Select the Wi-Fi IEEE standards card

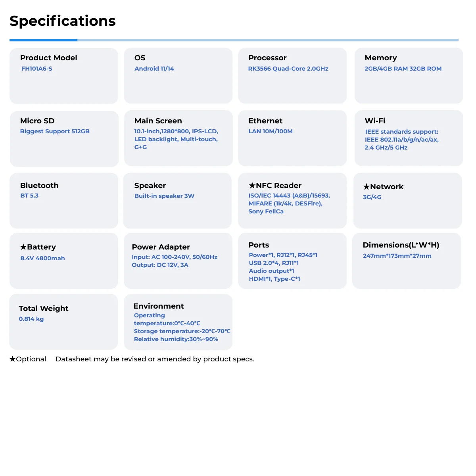click(x=409, y=138)
